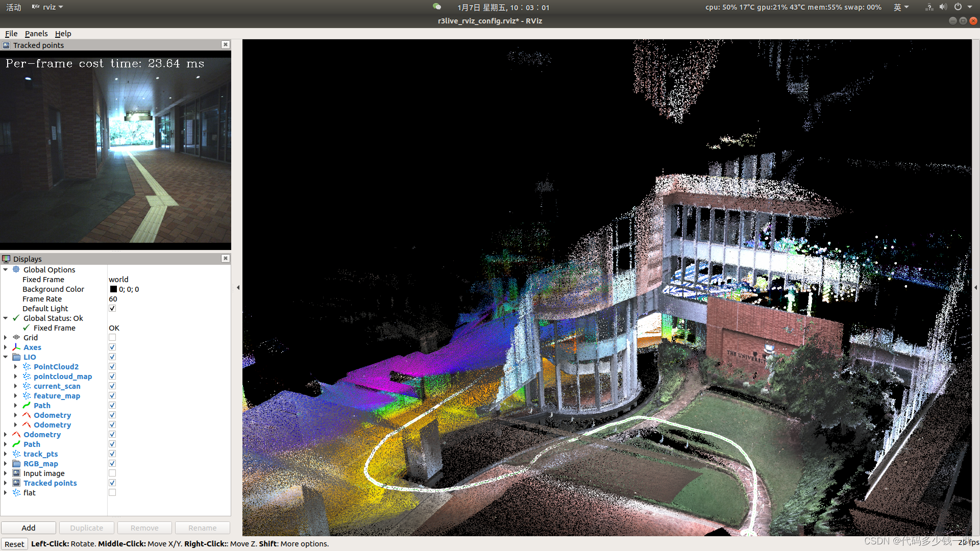The height and width of the screenshot is (551, 980).
Task: Expand the PointCloud2 tree node
Action: click(16, 366)
